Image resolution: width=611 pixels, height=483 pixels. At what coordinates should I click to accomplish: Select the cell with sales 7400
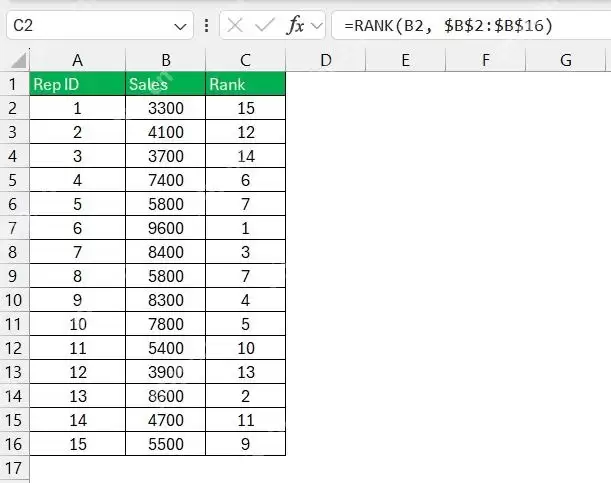point(166,180)
